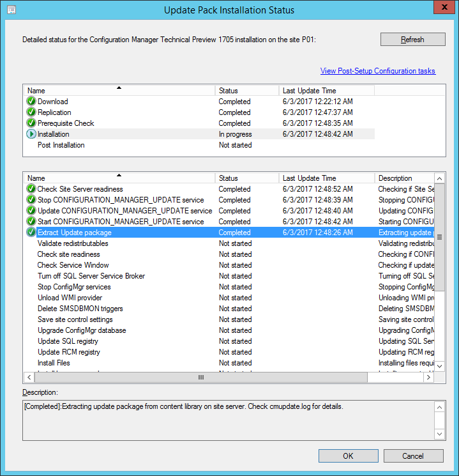Close the Update Pack Installation Status window
This screenshot has width=459, height=476.
(x=444, y=7)
